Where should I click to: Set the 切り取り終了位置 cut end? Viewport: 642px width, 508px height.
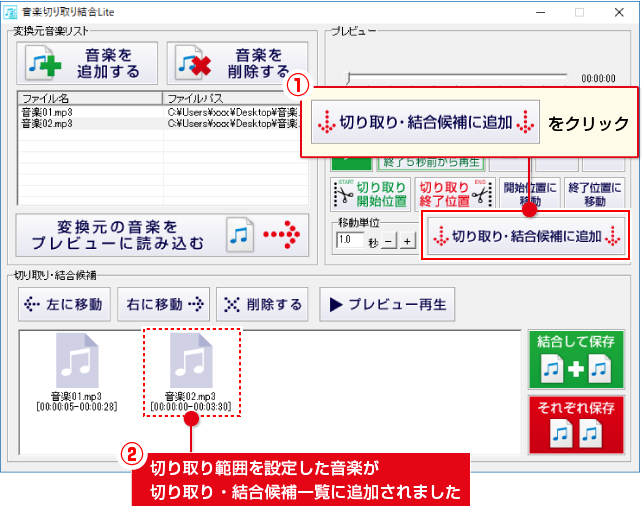(x=455, y=194)
